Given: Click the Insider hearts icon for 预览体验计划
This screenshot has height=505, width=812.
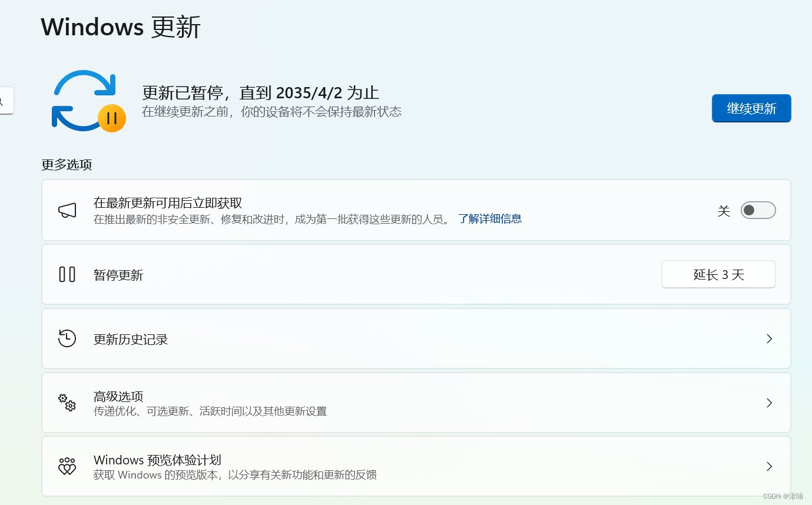Looking at the screenshot, I should (67, 466).
